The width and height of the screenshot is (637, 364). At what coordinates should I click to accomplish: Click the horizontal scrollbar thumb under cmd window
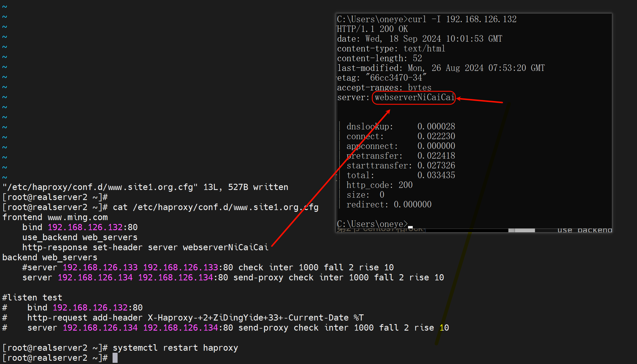[x=521, y=230]
